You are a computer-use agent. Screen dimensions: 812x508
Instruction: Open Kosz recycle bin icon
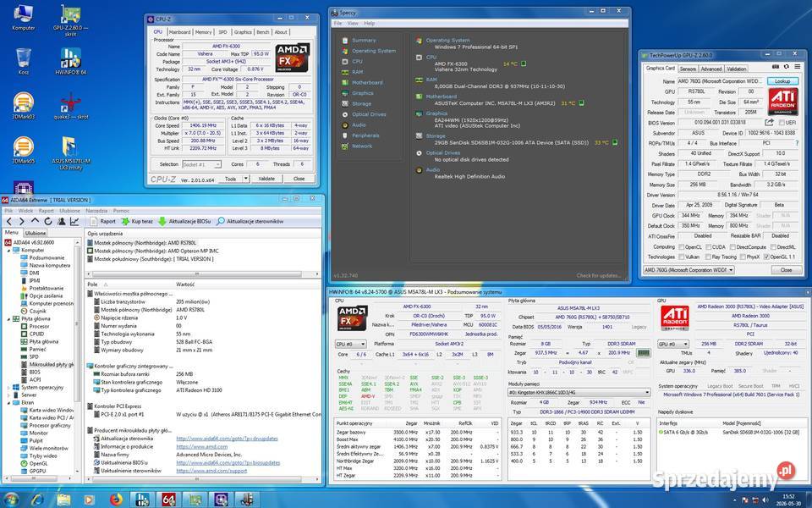(24, 62)
